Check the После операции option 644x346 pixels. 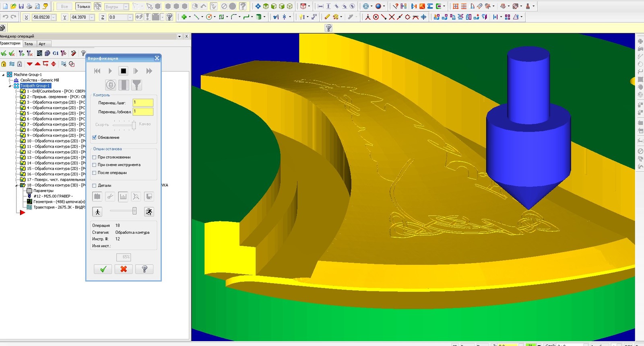coord(95,173)
